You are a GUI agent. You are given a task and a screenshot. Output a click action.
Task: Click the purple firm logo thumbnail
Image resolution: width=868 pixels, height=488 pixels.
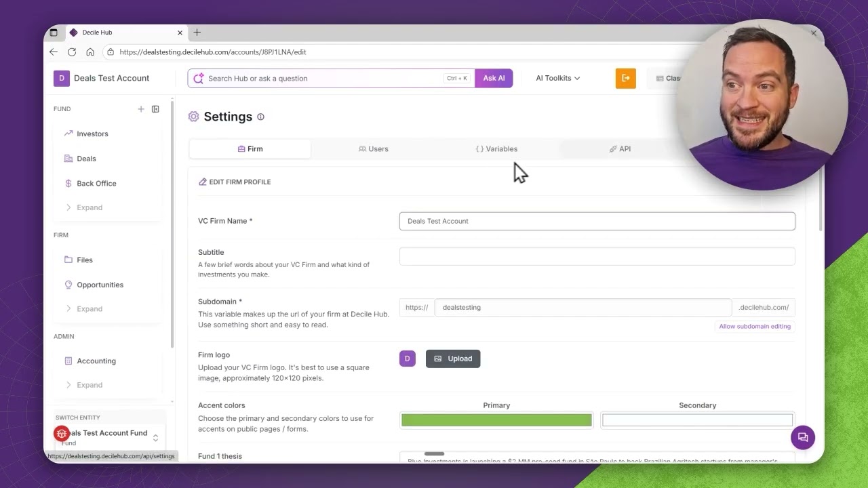[408, 359]
